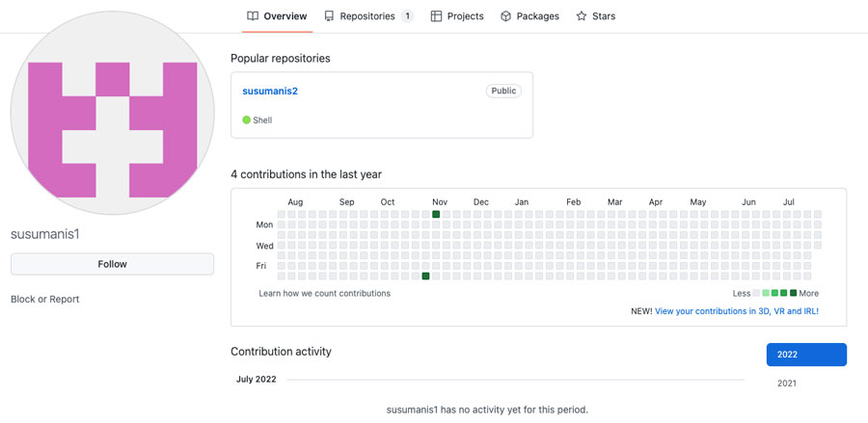Click the 4 contributions in the last year heading
Viewport: 868px width, 423px height.
coord(306,174)
